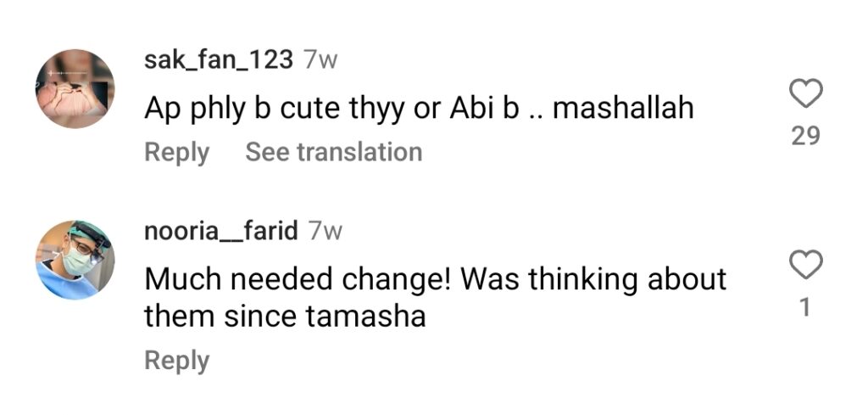
Task: Open nooria__farid's surgeon profile picture
Action: coord(75,260)
